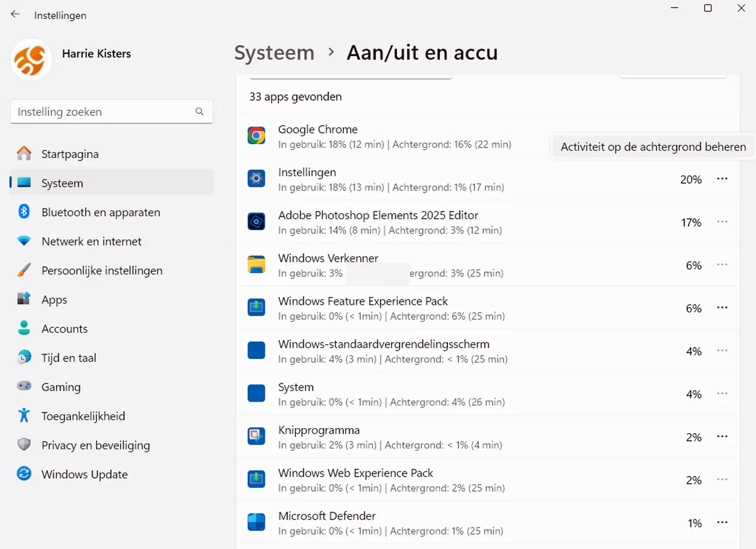Click the Startpagina home icon
Image resolution: width=756 pixels, height=549 pixels.
tap(24, 154)
